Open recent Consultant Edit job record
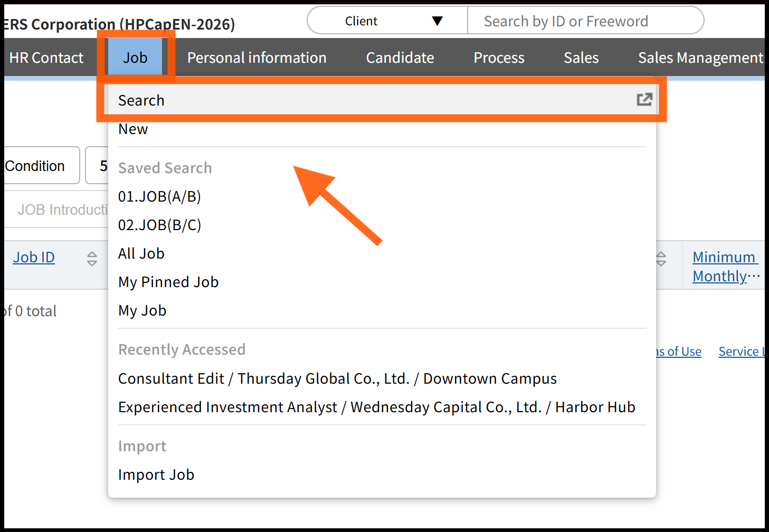The height and width of the screenshot is (532, 769). coord(337,379)
